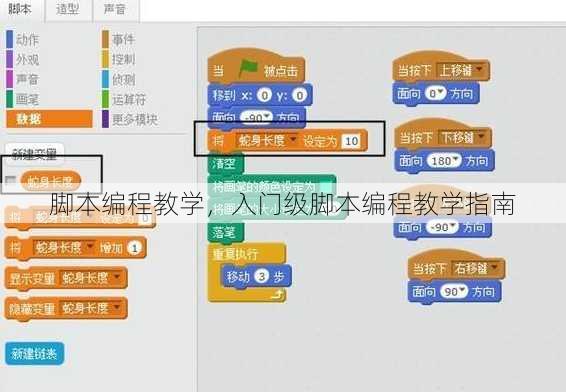The width and height of the screenshot is (566, 392).
Task: Switch to the 造型 tab
Action: tap(68, 9)
